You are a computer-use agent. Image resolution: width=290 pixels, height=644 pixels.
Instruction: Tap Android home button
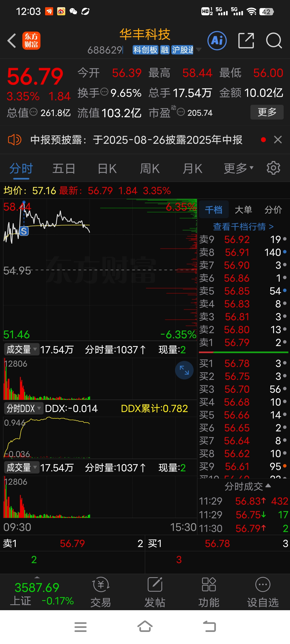tap(145, 627)
